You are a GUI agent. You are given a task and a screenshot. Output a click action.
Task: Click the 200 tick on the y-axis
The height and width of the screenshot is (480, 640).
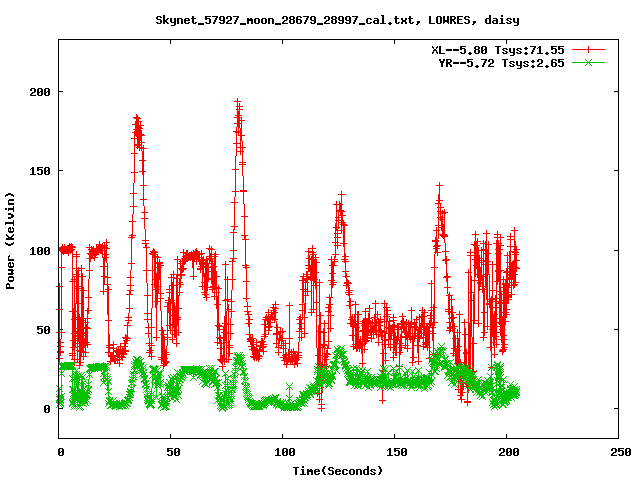38,92
